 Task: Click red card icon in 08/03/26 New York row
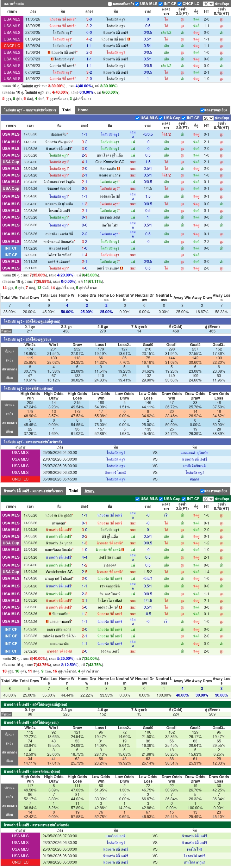121,607
